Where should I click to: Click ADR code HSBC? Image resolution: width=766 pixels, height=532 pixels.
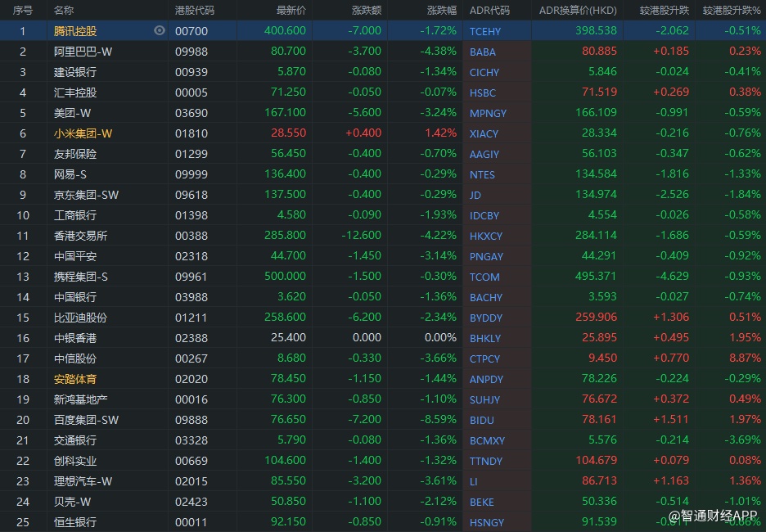click(x=483, y=92)
